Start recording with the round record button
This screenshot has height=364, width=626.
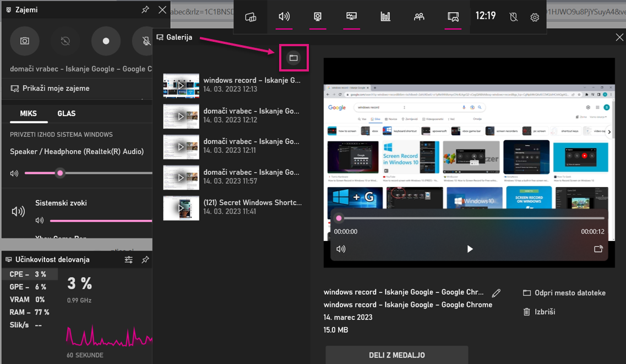[106, 41]
